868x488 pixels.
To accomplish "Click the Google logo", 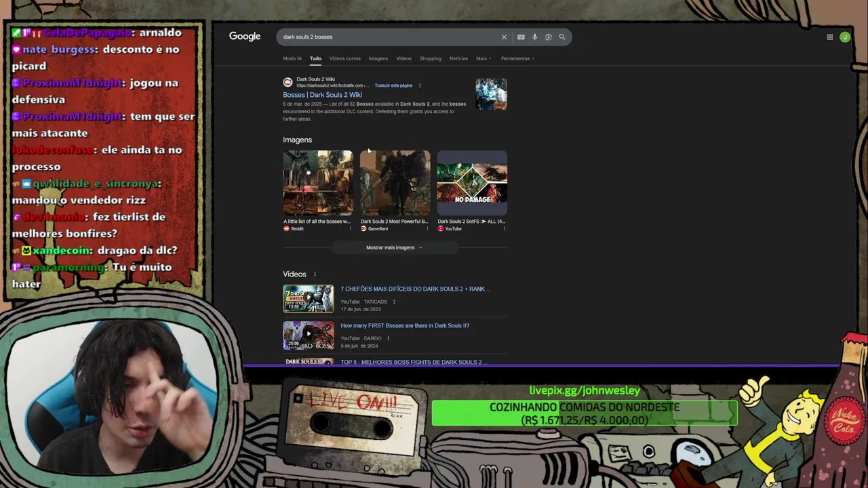I will point(245,37).
